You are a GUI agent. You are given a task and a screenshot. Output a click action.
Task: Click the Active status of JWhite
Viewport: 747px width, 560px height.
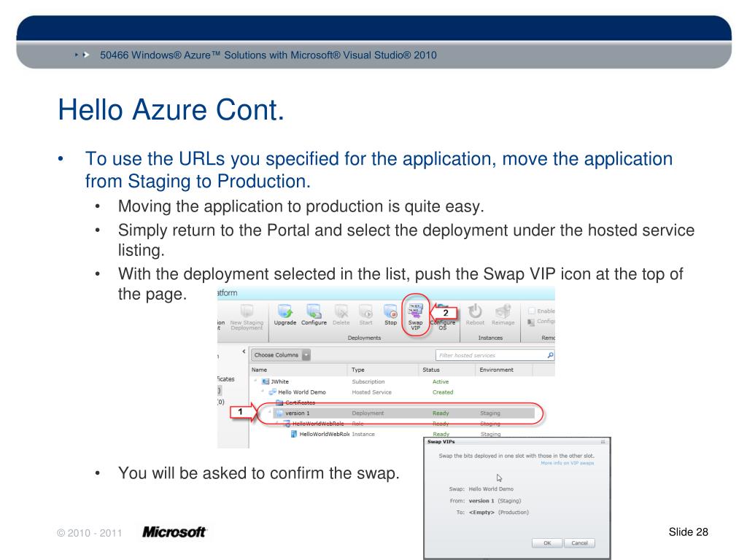click(x=441, y=381)
